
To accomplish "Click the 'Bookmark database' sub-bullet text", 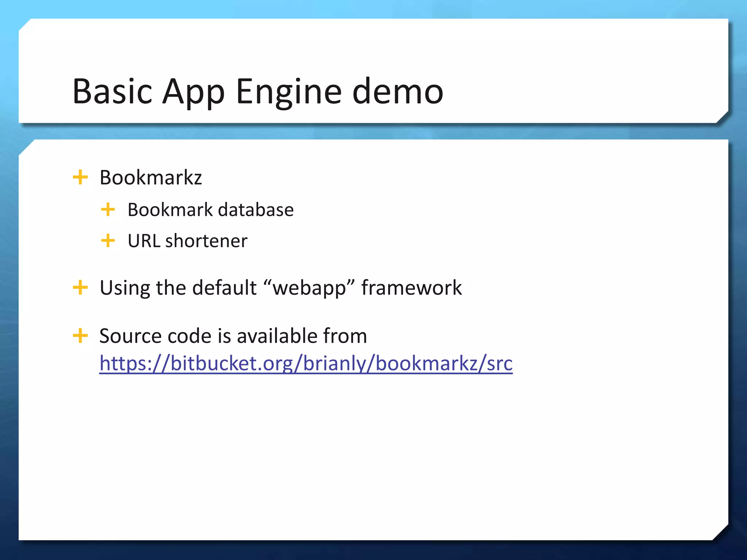I will tap(210, 210).
